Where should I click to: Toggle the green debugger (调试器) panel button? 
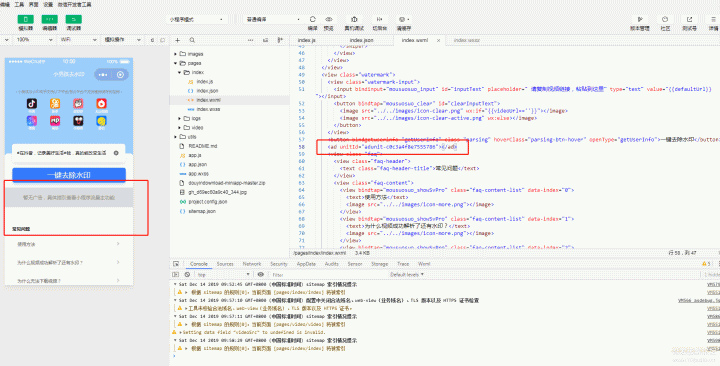tap(73, 19)
